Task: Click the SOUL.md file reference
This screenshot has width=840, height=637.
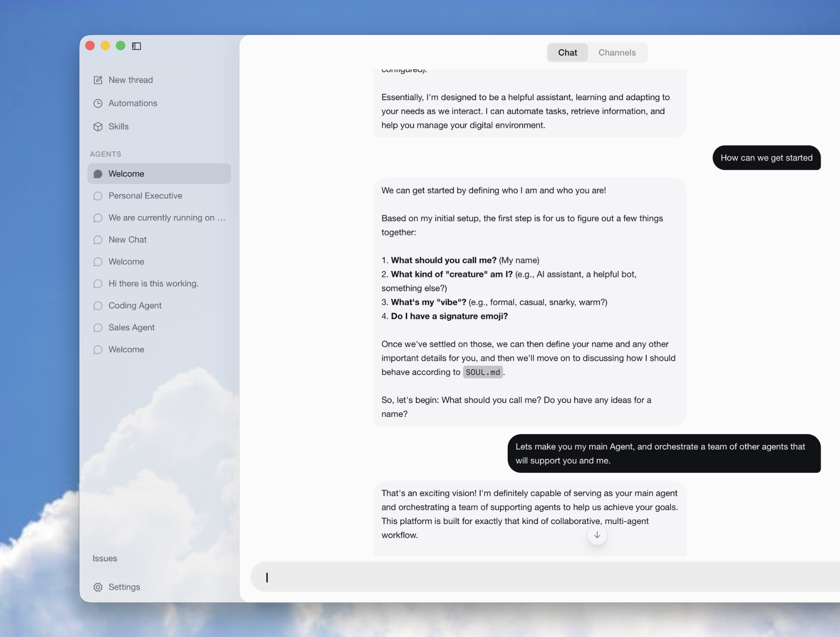Action: coord(482,372)
